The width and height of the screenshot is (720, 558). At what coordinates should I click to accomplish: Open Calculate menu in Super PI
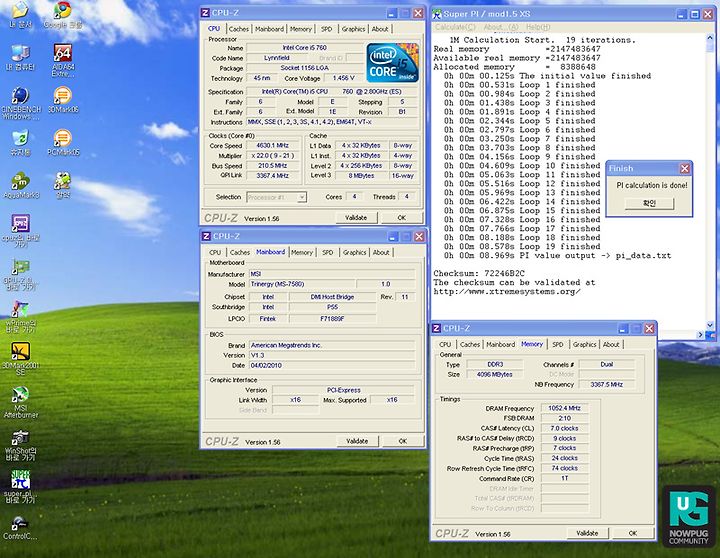[x=456, y=27]
